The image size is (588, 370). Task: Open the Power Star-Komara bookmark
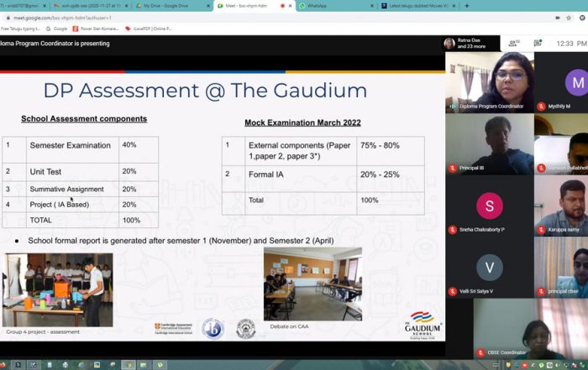pyautogui.click(x=96, y=29)
